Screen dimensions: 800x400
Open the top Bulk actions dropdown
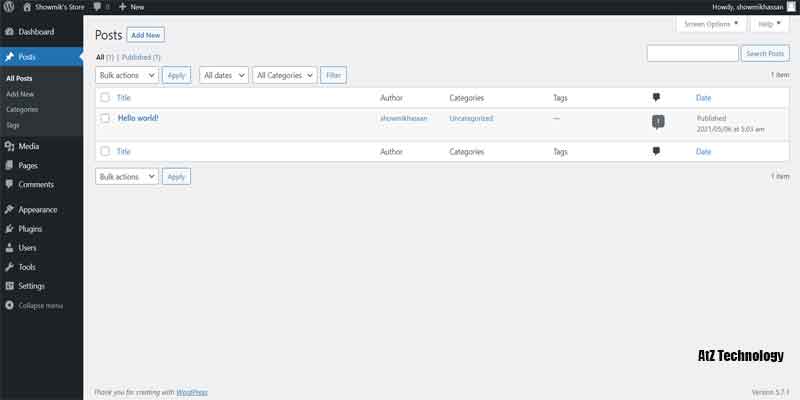127,75
